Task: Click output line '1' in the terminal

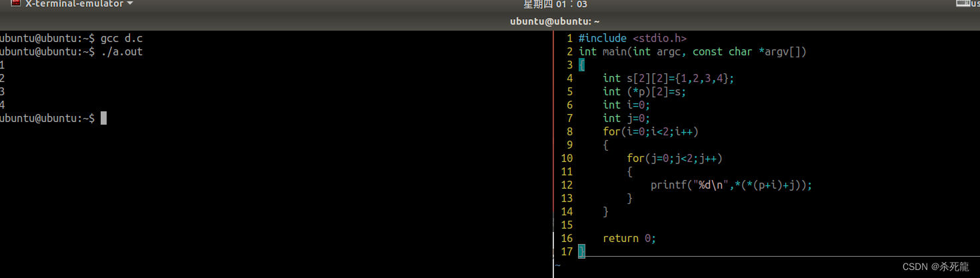Action: 3,65
